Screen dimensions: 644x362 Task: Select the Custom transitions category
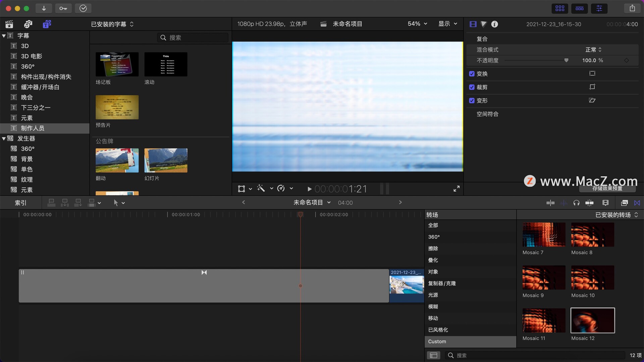437,342
